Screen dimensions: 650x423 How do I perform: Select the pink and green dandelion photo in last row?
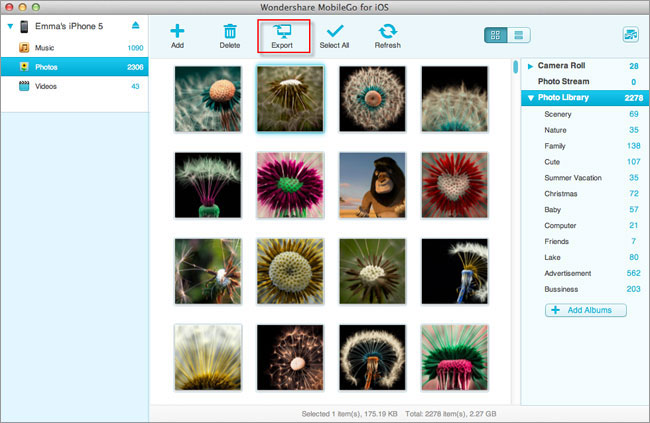[455, 357]
